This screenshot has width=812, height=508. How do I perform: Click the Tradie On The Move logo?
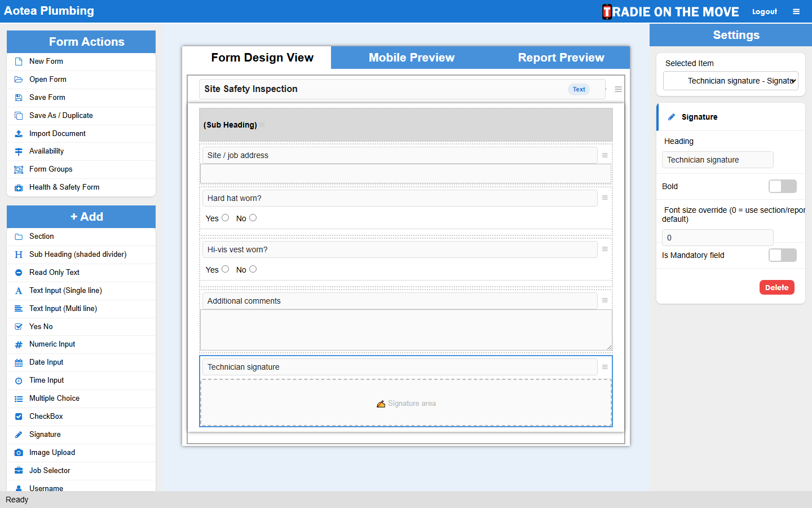coord(670,11)
